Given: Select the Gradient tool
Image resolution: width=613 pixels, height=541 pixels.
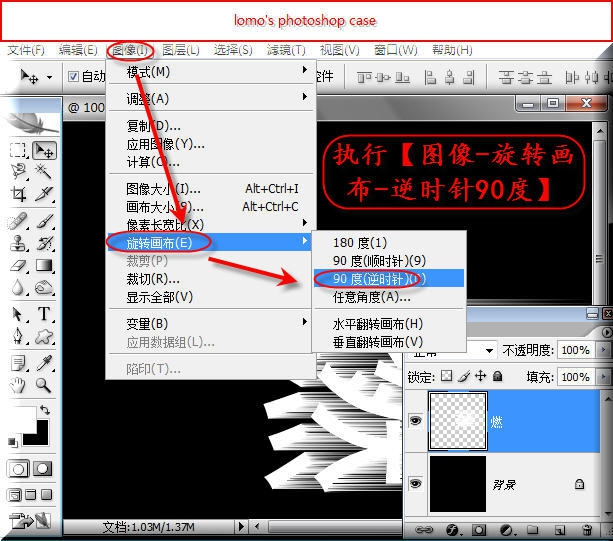Looking at the screenshot, I should point(44,266).
